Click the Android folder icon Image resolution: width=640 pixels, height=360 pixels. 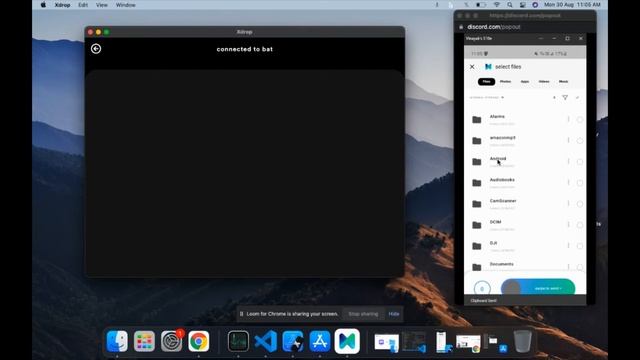tap(477, 162)
